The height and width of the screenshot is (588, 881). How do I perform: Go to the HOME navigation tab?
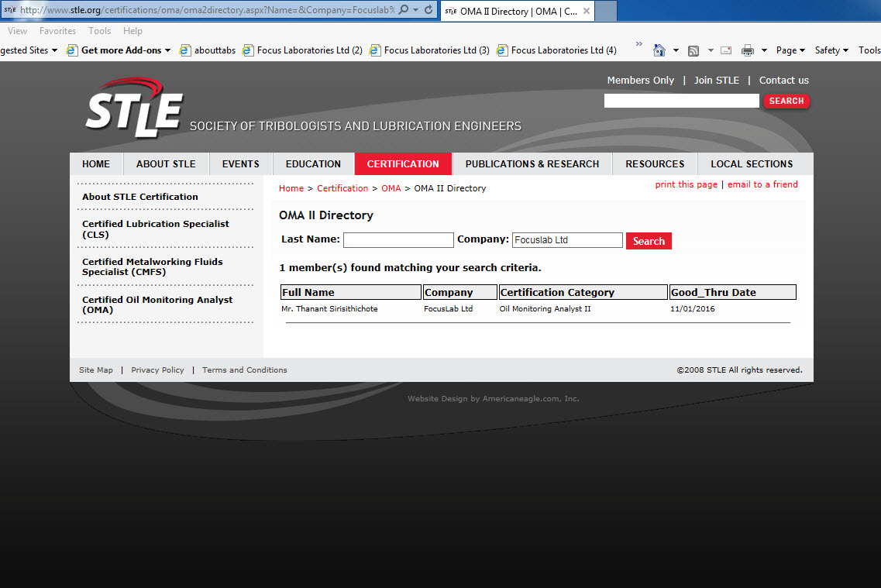tap(96, 164)
